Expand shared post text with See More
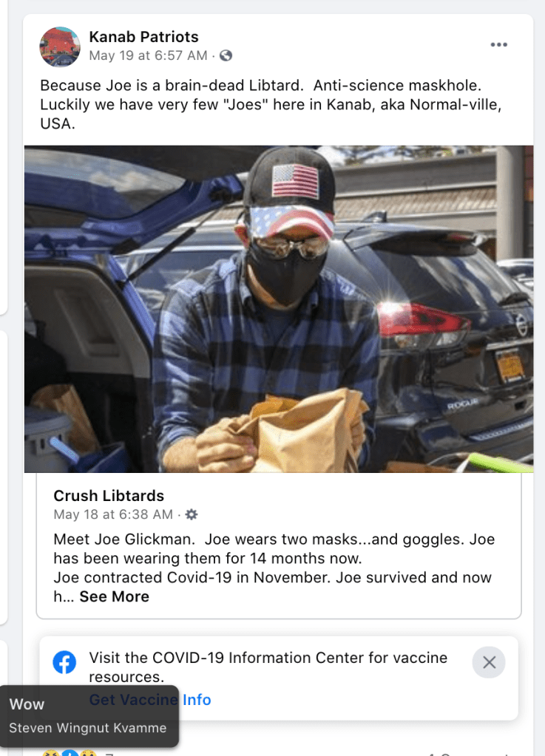This screenshot has height=756, width=545. point(115,596)
